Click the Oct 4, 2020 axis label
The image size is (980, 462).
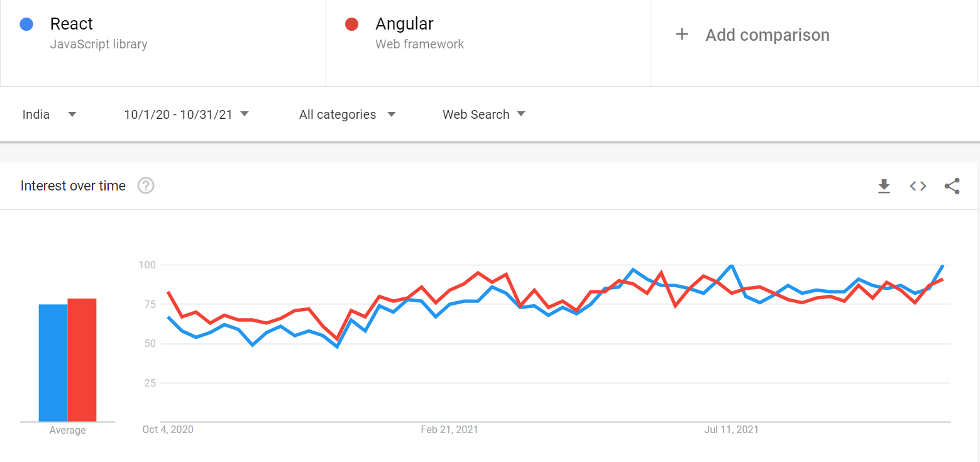168,430
